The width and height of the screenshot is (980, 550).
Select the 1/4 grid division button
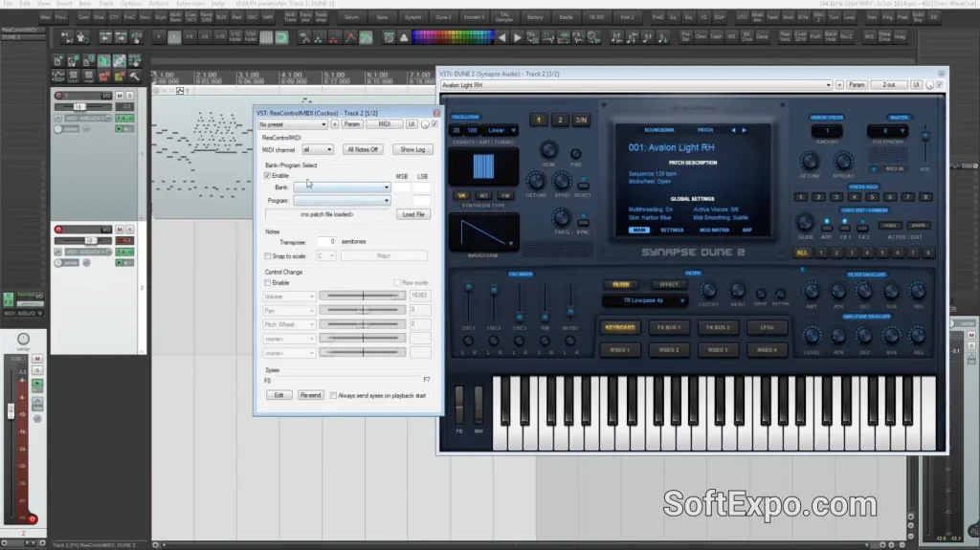click(x=189, y=37)
